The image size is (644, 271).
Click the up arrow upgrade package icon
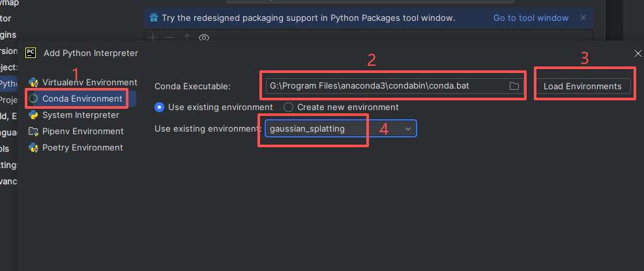pos(187,38)
